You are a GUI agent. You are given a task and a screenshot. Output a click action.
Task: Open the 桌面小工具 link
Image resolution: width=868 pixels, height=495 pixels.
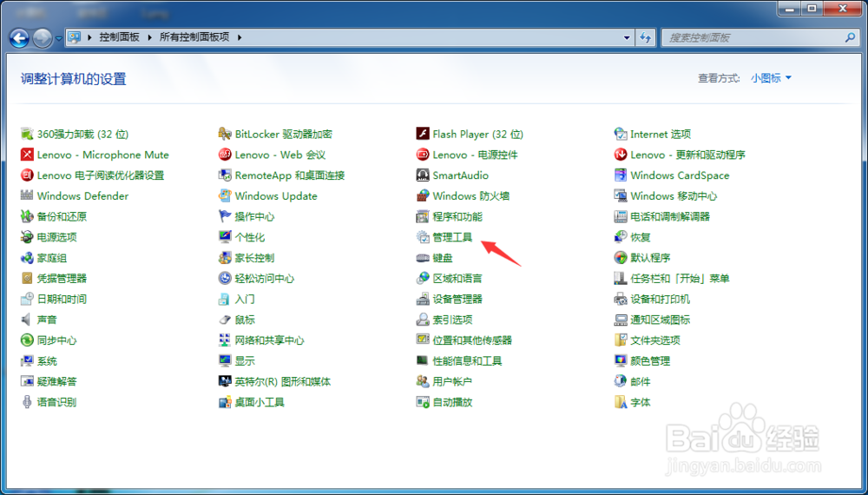(x=260, y=403)
